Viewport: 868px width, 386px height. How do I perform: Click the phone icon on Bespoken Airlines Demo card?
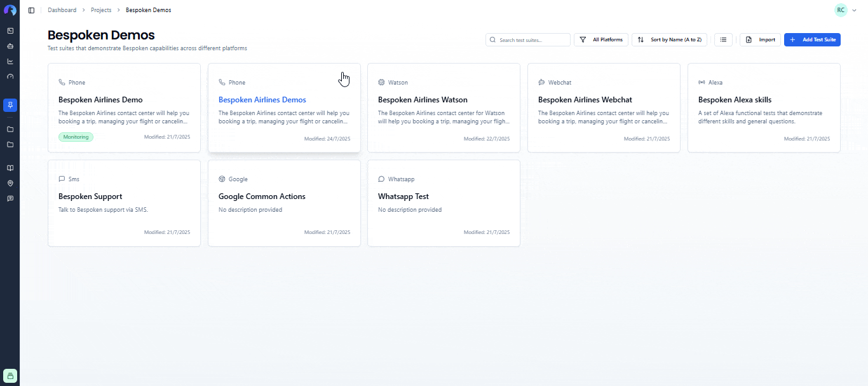pos(62,82)
